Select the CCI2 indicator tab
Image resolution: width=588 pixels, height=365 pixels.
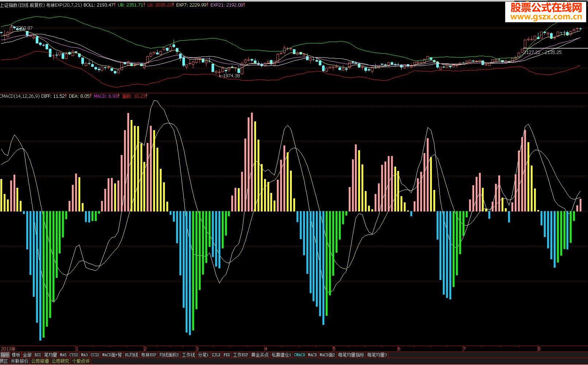(95, 355)
